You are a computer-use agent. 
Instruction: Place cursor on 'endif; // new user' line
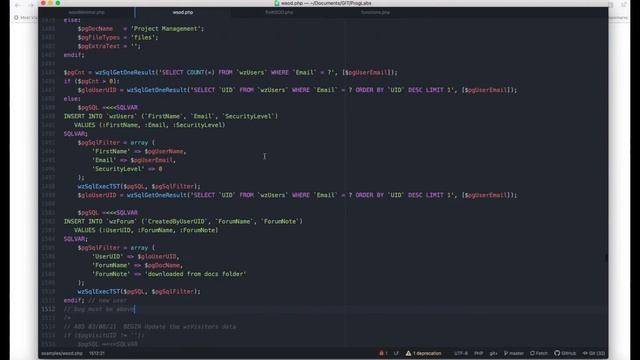pyautogui.click(x=95, y=300)
